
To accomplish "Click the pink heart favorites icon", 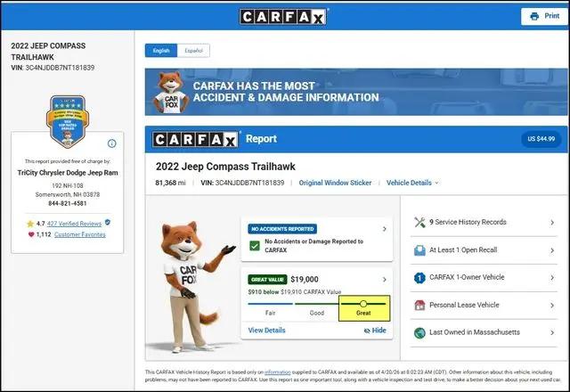I will point(31,234).
